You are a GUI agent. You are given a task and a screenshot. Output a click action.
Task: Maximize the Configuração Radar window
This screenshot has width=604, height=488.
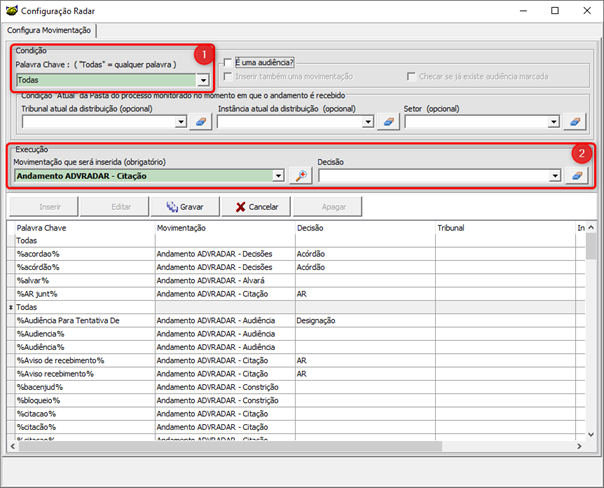555,10
